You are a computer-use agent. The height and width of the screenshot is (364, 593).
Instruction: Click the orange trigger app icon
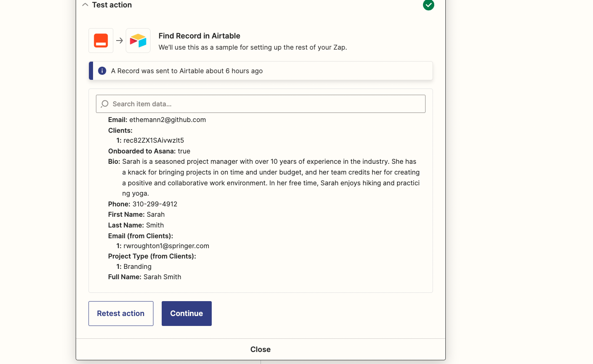tap(101, 41)
